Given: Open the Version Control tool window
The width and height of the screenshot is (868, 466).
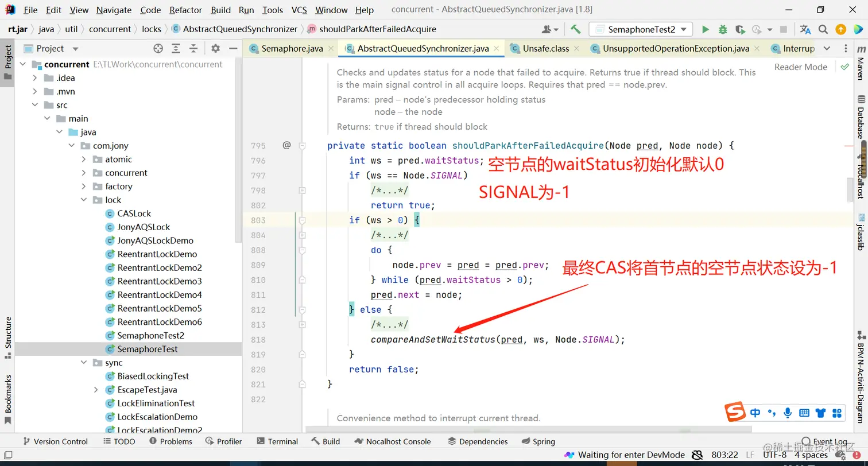Looking at the screenshot, I should click(55, 441).
